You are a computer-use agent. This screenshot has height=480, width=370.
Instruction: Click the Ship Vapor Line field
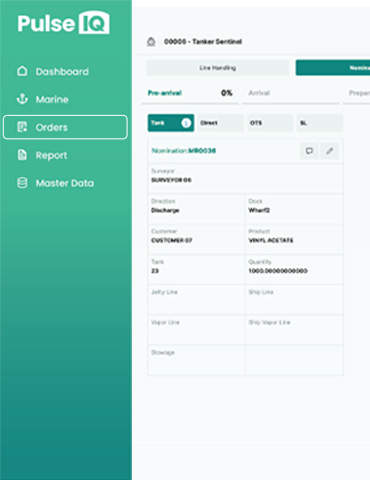(x=294, y=330)
